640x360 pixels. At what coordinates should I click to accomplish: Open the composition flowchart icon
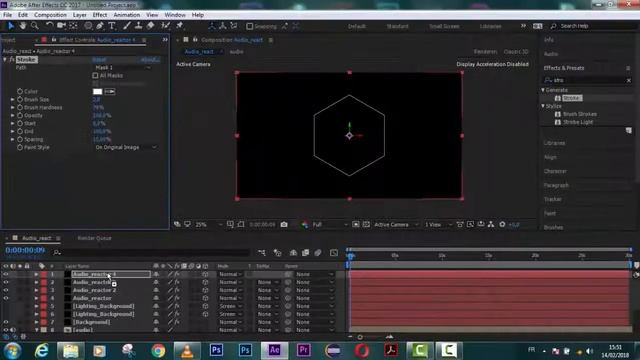pyautogui.click(x=491, y=224)
